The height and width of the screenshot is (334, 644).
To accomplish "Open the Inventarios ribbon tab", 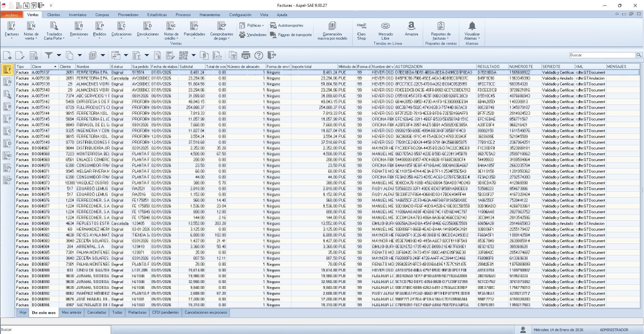I will [x=77, y=15].
